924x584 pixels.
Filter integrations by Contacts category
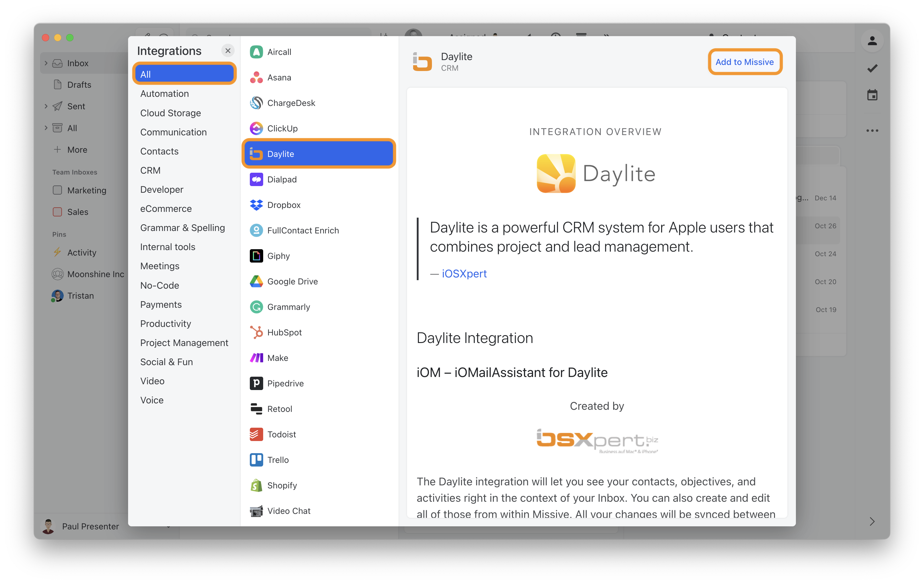(x=184, y=151)
